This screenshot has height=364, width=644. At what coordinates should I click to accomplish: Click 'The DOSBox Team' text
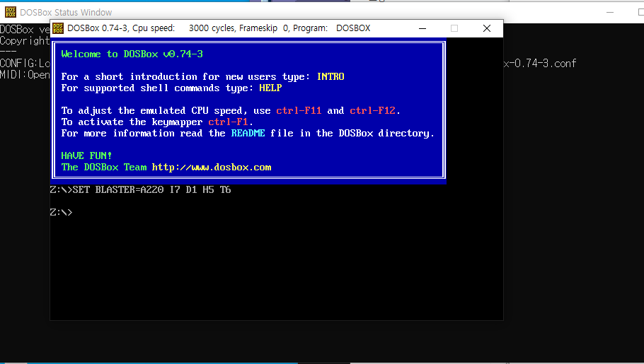click(104, 168)
